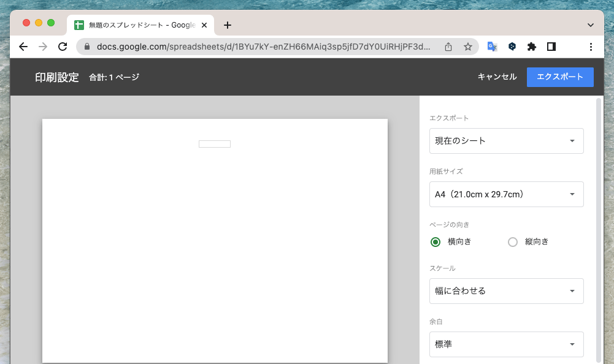Open the 現在のシート export dropdown
614x364 pixels.
point(506,141)
